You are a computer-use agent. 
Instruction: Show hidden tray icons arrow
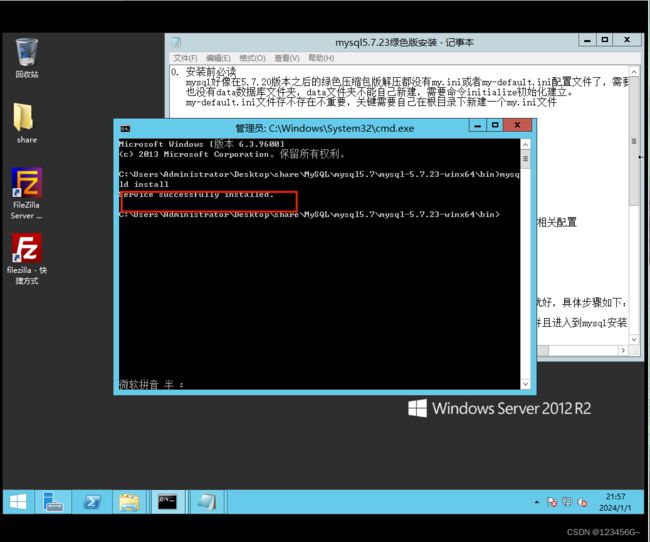click(x=536, y=502)
